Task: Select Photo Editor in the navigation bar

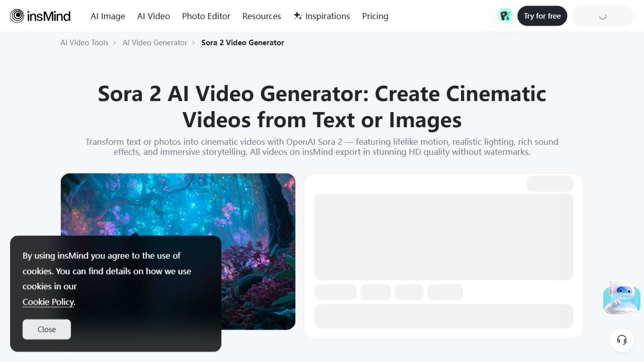Action: pos(206,16)
